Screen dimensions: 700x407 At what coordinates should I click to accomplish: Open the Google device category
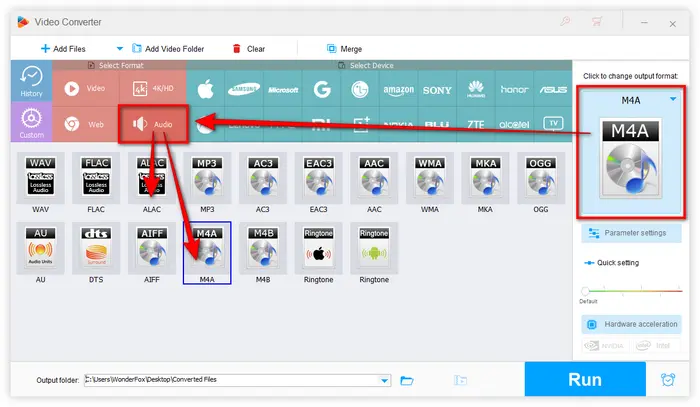click(321, 89)
